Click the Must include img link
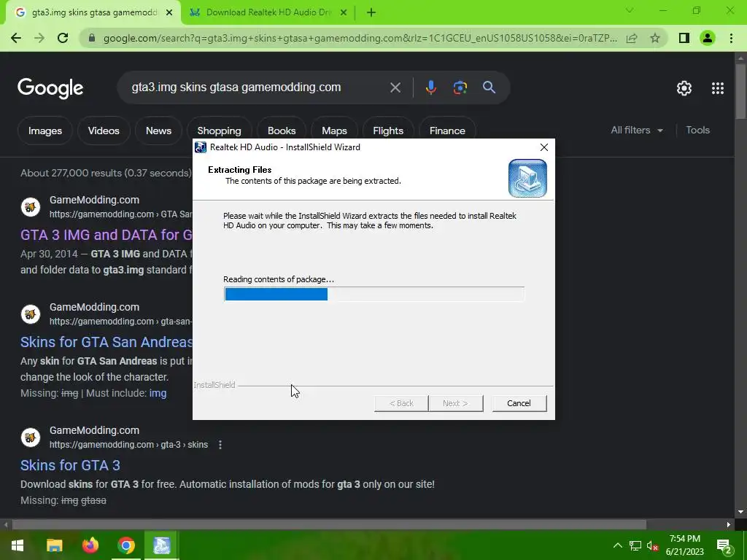Viewport: 747px width, 560px height. coord(158,393)
